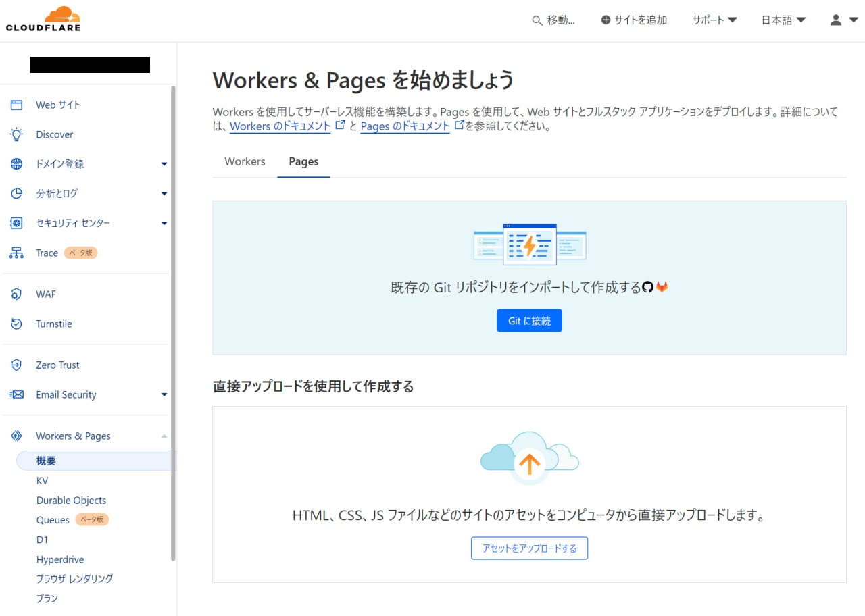Switch to the Workers tab
The width and height of the screenshot is (865, 616).
(x=245, y=161)
